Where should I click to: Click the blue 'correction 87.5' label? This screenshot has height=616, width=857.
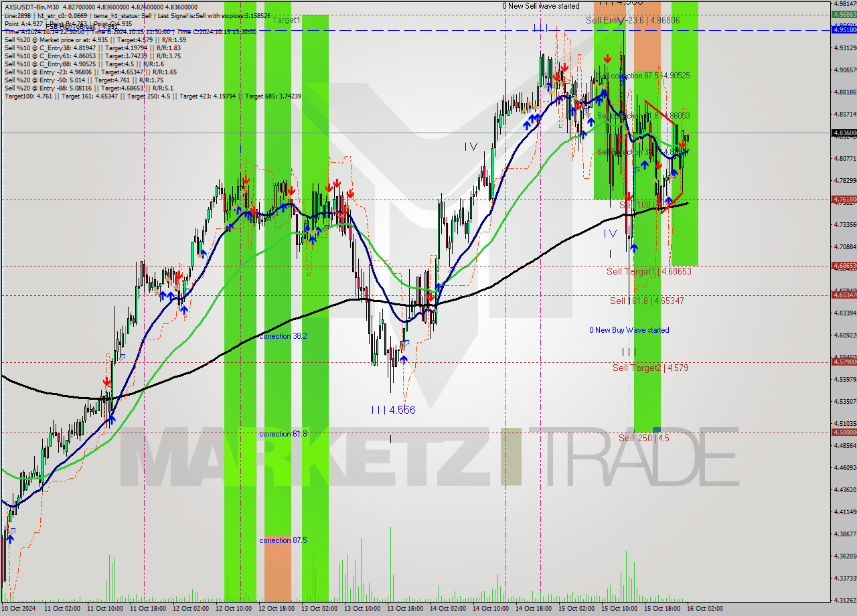[x=283, y=540]
